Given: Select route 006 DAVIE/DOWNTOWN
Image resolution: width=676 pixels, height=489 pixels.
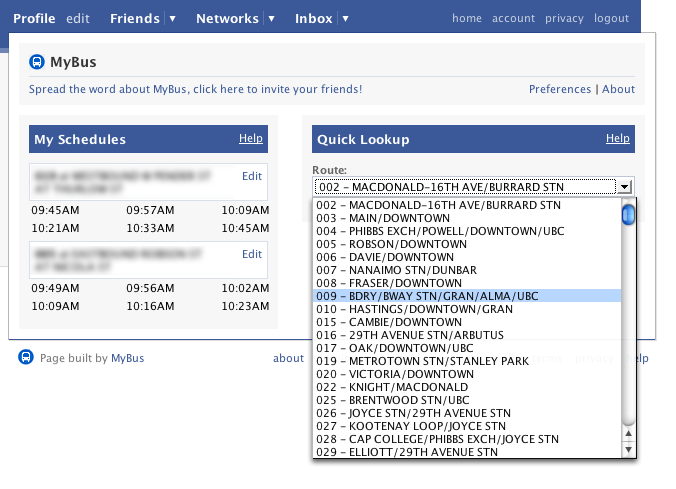Looking at the screenshot, I should 467,257.
